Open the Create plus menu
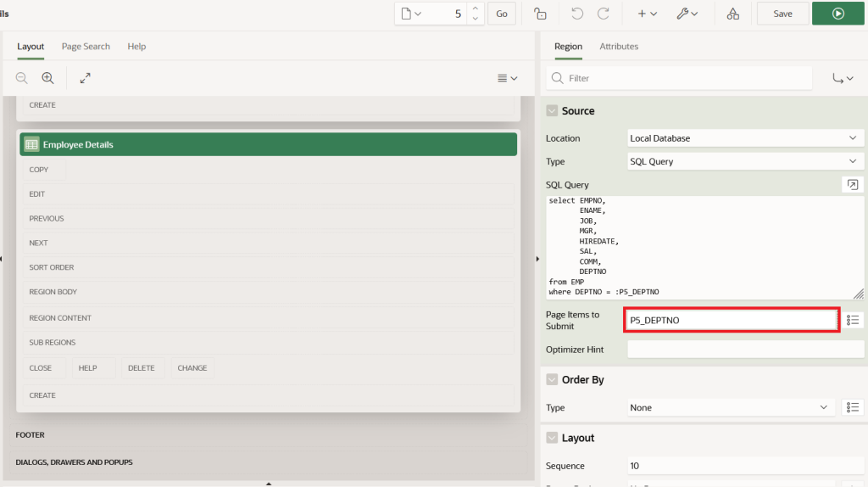The image size is (868, 487). click(x=647, y=14)
